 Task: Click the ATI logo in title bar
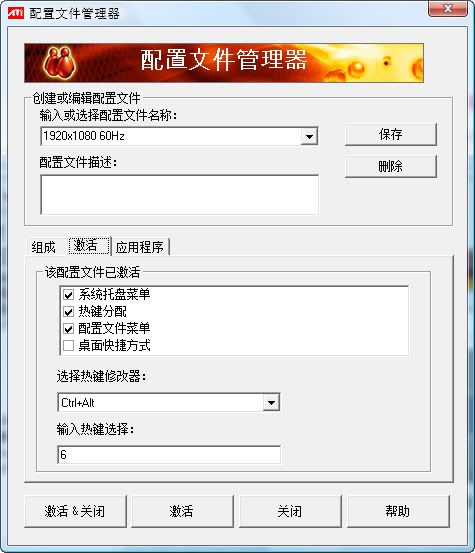coord(16,13)
